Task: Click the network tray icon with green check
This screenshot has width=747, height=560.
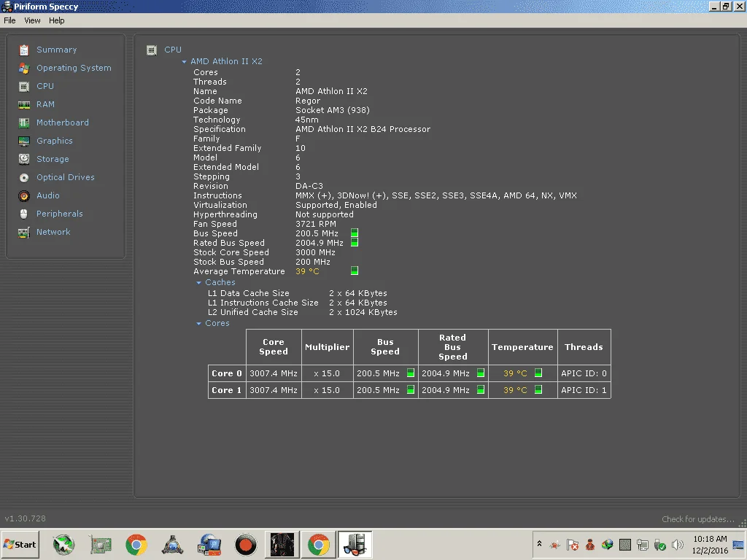Action: [659, 545]
